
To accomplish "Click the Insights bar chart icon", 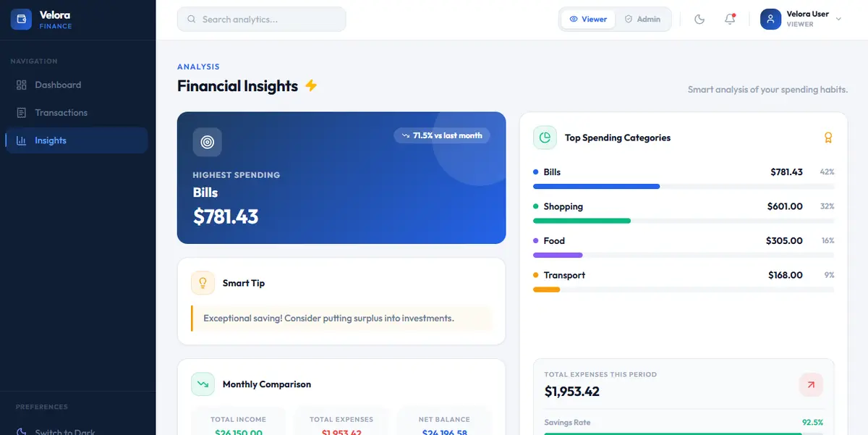I will (22, 140).
